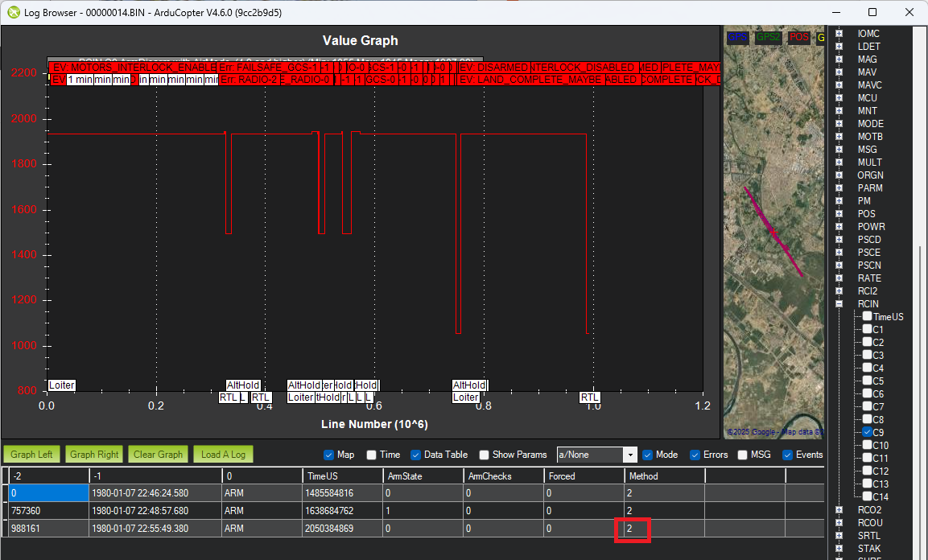Expand the MAVC tree node
The image size is (928, 560).
(839, 85)
